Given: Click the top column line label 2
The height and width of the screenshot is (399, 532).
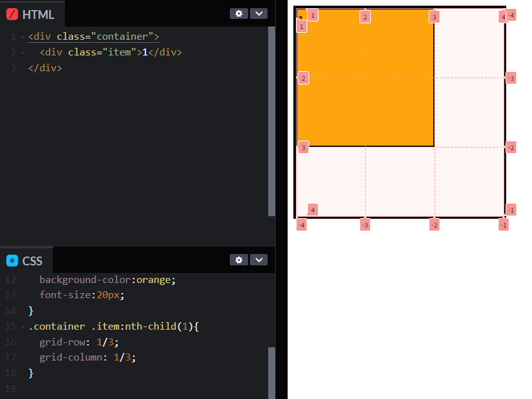Looking at the screenshot, I should point(365,16).
